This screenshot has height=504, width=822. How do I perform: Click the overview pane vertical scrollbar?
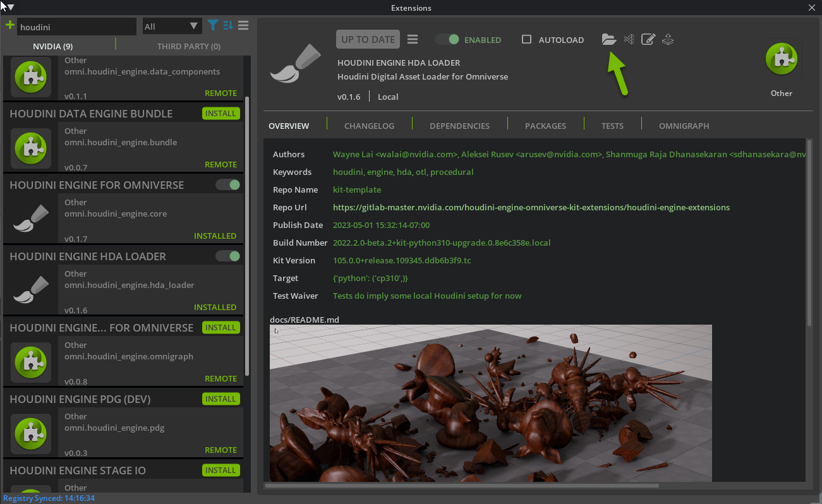tap(809, 234)
